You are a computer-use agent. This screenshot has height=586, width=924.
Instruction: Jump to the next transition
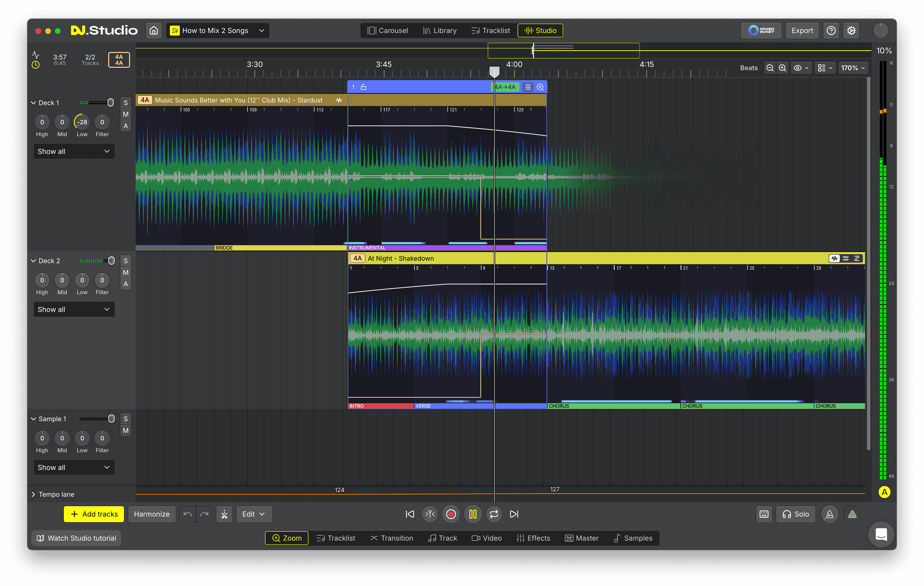click(x=514, y=514)
